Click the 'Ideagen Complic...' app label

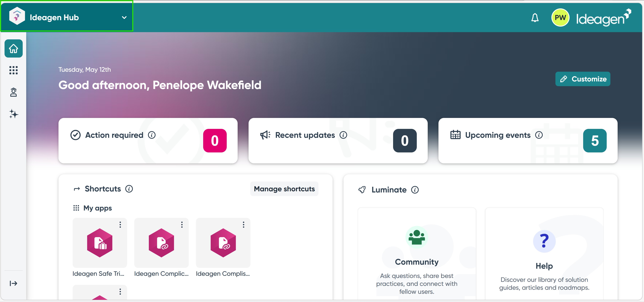click(161, 274)
